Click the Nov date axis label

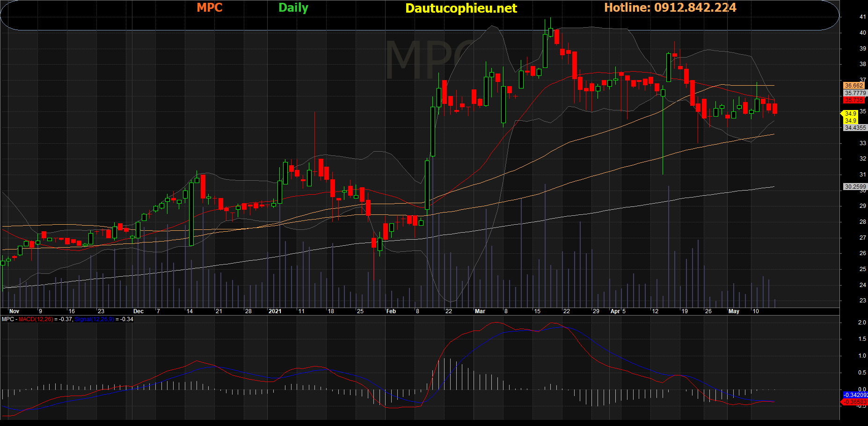(x=14, y=311)
